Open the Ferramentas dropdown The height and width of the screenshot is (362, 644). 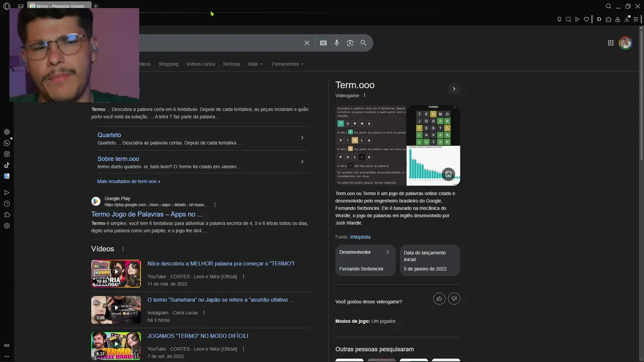(288, 64)
